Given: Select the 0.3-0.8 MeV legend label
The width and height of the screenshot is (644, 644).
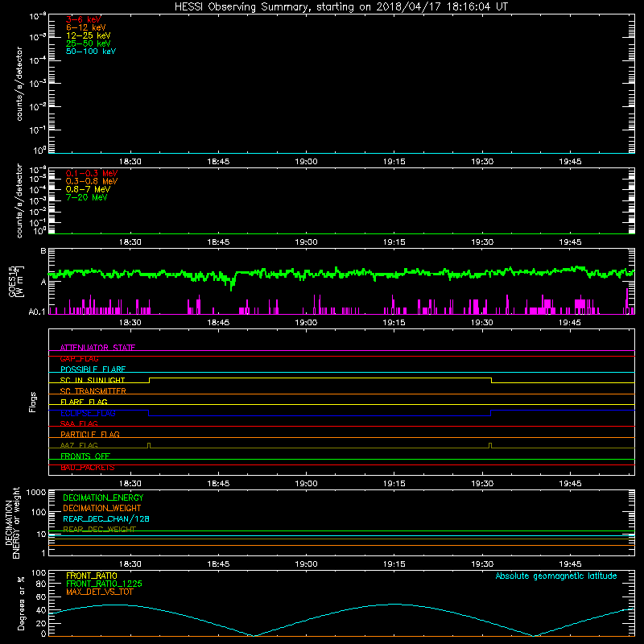Looking at the screenshot, I should (92, 181).
